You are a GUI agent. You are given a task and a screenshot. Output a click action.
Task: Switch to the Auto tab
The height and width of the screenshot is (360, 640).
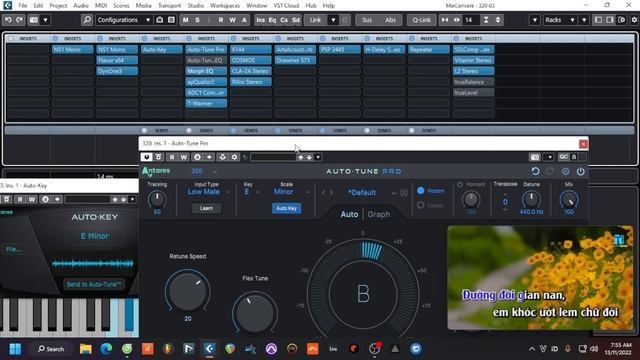349,214
